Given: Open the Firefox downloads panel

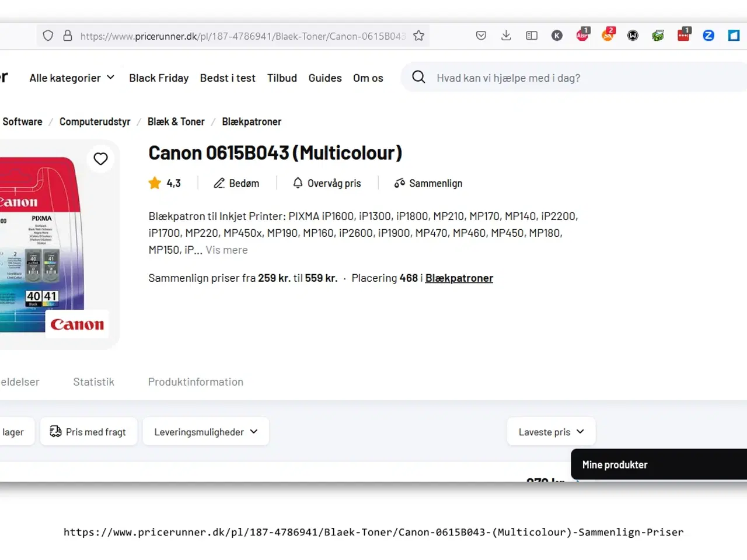Looking at the screenshot, I should [x=506, y=36].
